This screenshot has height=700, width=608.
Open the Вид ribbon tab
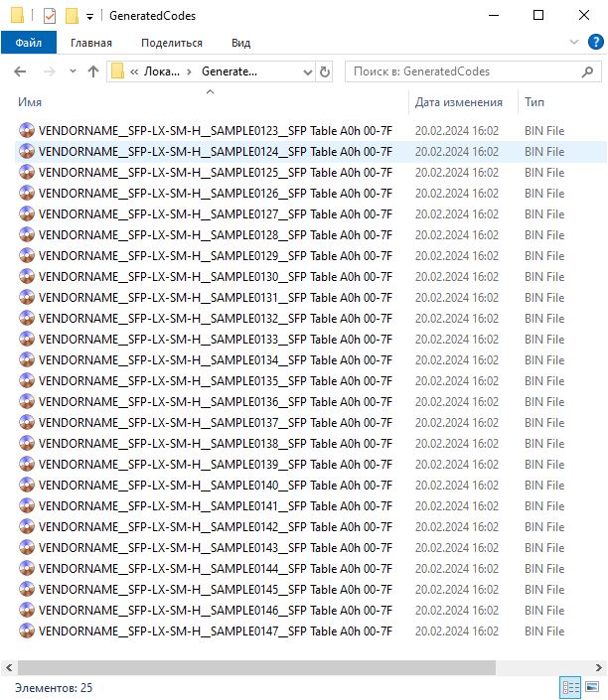pos(240,43)
